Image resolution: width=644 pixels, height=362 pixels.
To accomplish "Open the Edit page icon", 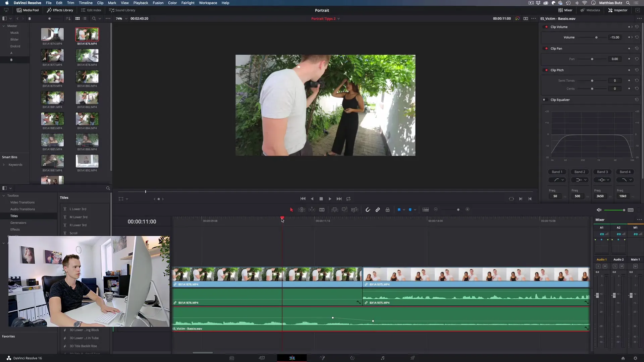I will [x=292, y=358].
